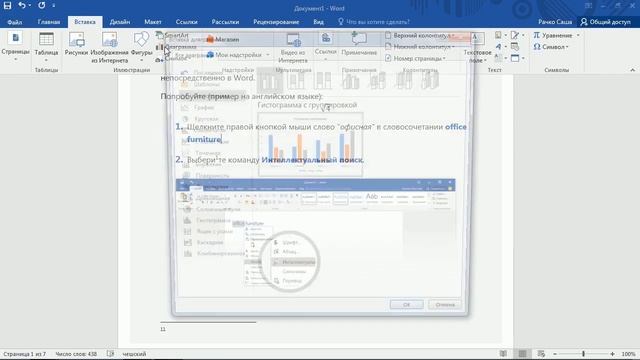Click the Текстовое поле text box button

pos(477,47)
